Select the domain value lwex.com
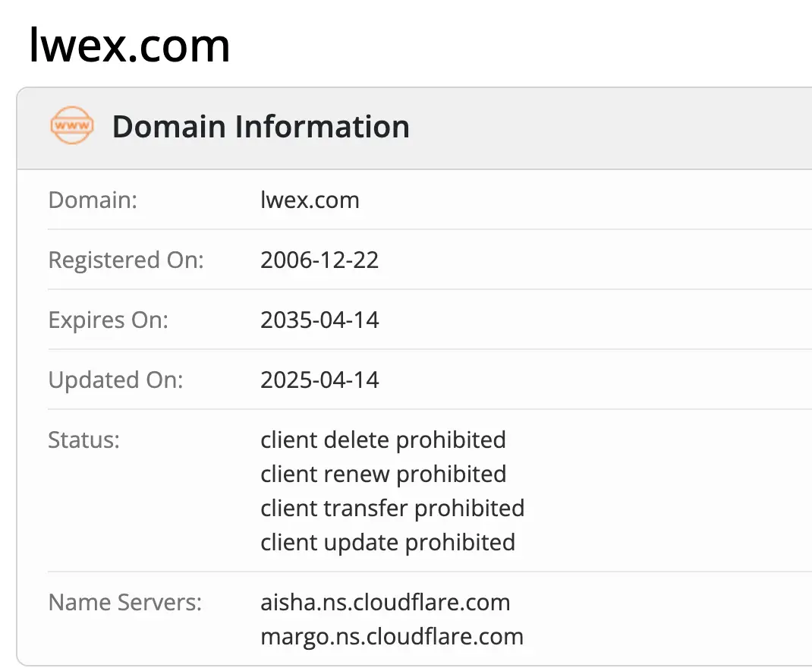The image size is (812, 668). (310, 200)
